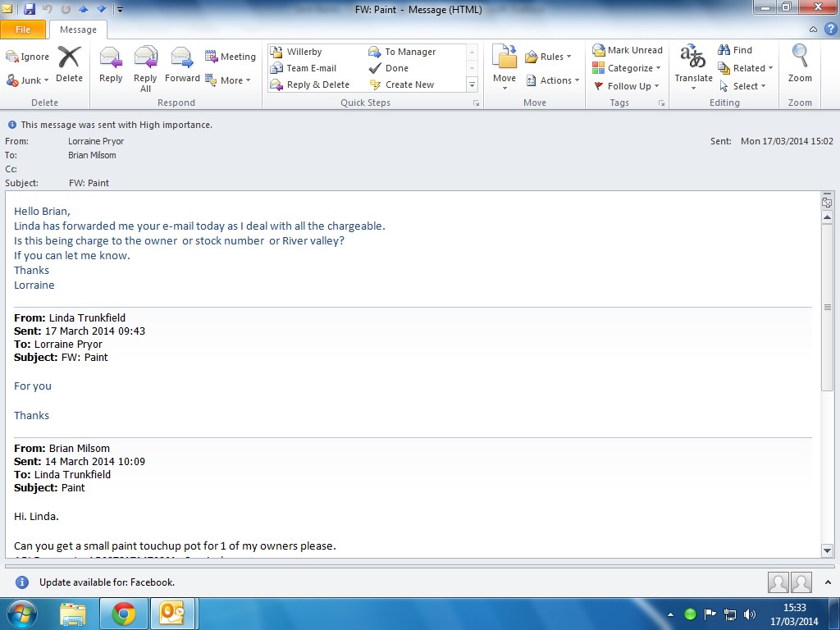Screen dimensions: 840x630
Task: Open the Windows Start menu
Action: click(21, 614)
